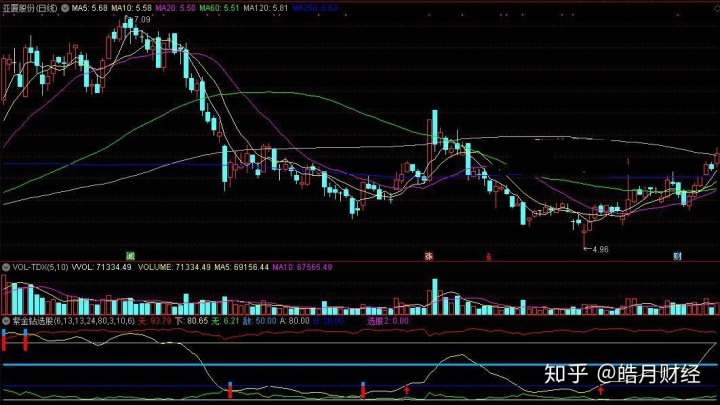Select the MA60: 5.51 moving average label
Image resolution: width=720 pixels, height=405 pixels.
point(219,8)
